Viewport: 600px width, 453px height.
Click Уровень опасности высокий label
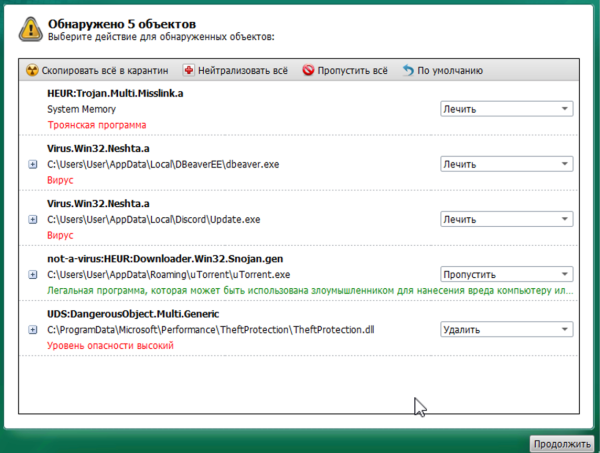pyautogui.click(x=110, y=345)
